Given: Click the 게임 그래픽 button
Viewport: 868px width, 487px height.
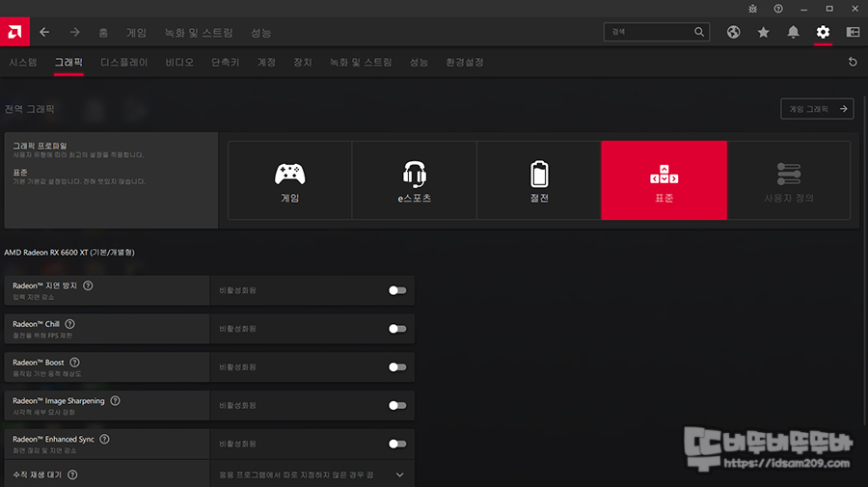Looking at the screenshot, I should 817,109.
